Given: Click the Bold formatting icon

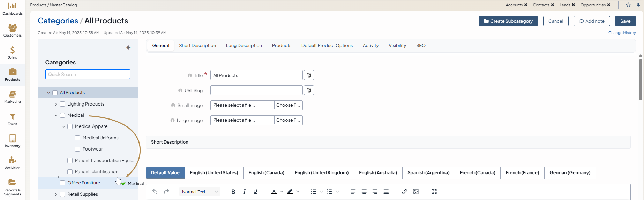Looking at the screenshot, I should pos(233,192).
